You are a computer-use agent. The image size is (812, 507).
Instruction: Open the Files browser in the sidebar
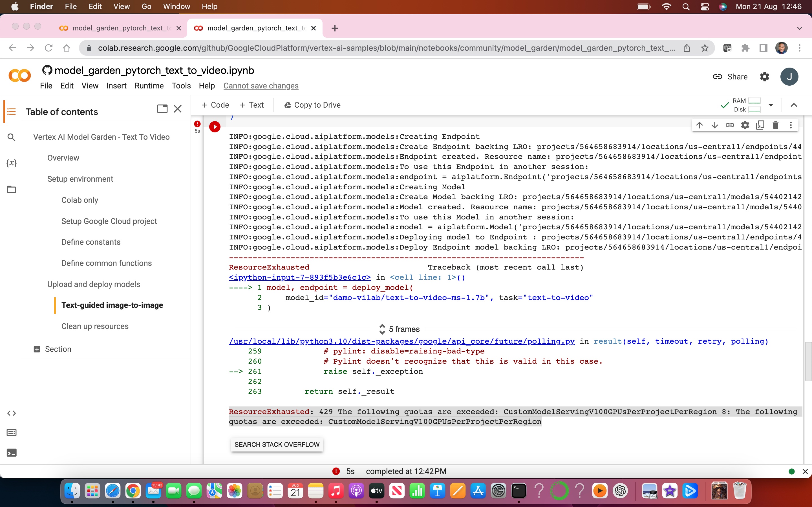point(12,189)
